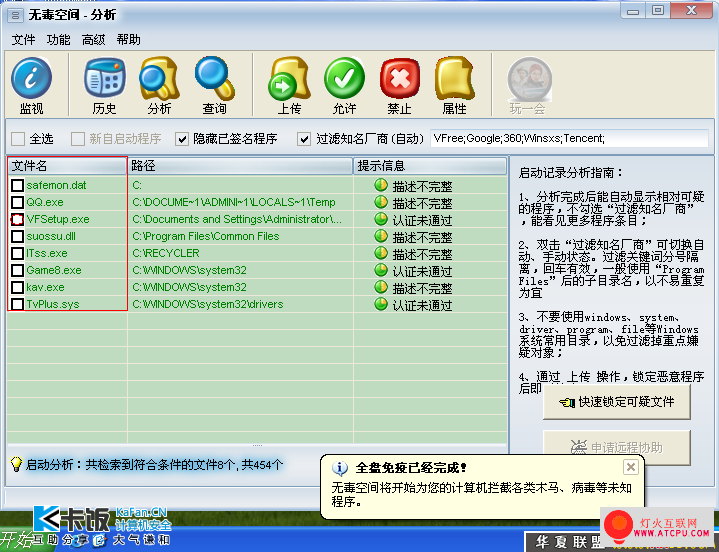Click the 上传 upload icon

coord(289,85)
